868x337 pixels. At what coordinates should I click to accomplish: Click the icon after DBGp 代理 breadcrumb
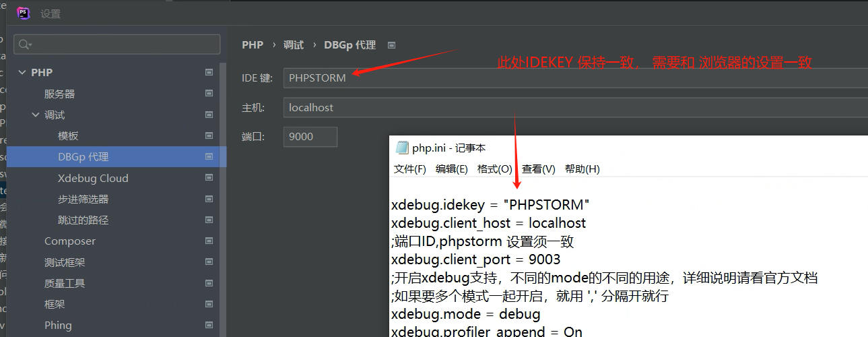(x=392, y=45)
